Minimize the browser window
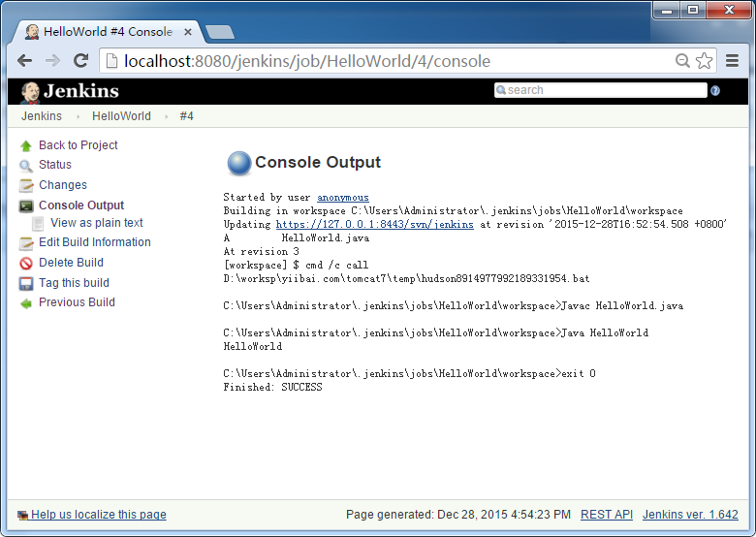 [667, 10]
